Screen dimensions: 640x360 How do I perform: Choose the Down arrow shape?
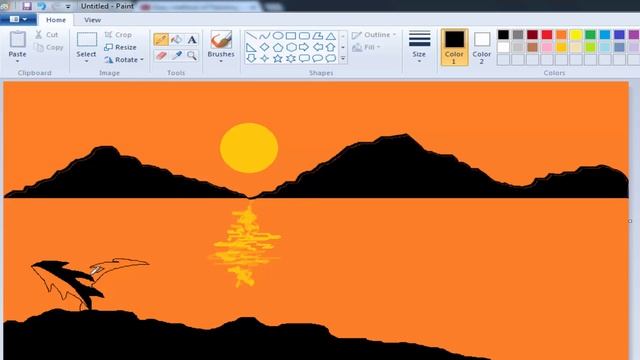[x=251, y=58]
